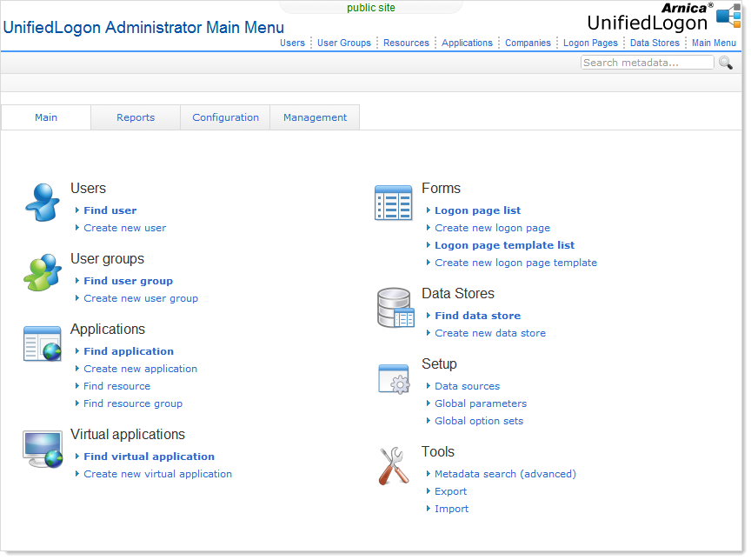Viewport: 751px width, 560px height.
Task: Follow the Create new user group link
Action: pos(141,298)
